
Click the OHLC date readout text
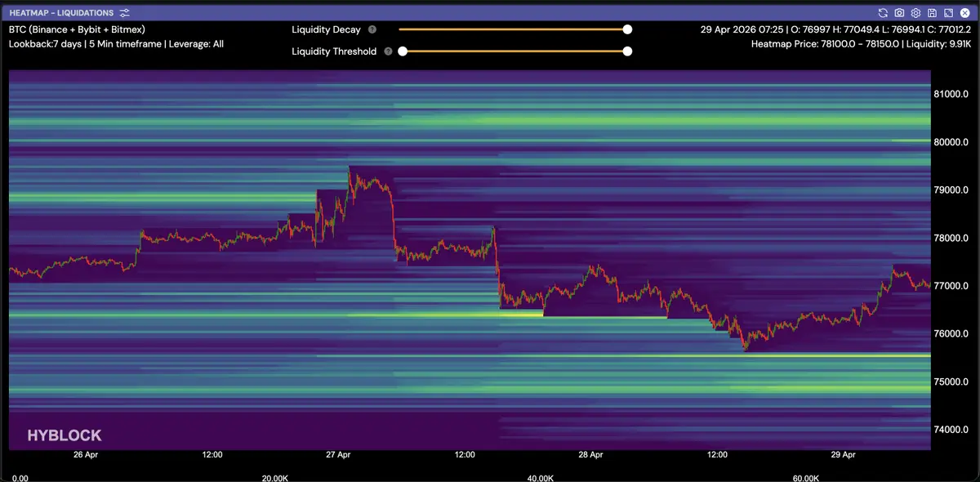pos(835,29)
